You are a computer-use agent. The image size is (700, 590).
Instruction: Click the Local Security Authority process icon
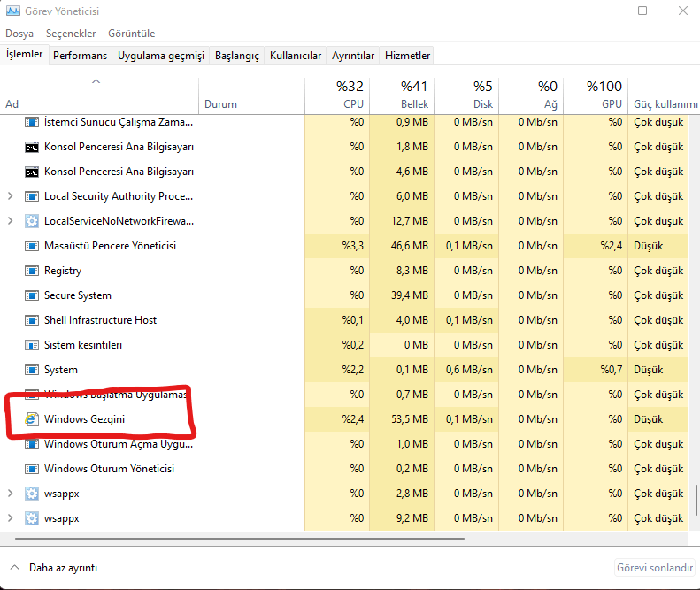click(32, 196)
